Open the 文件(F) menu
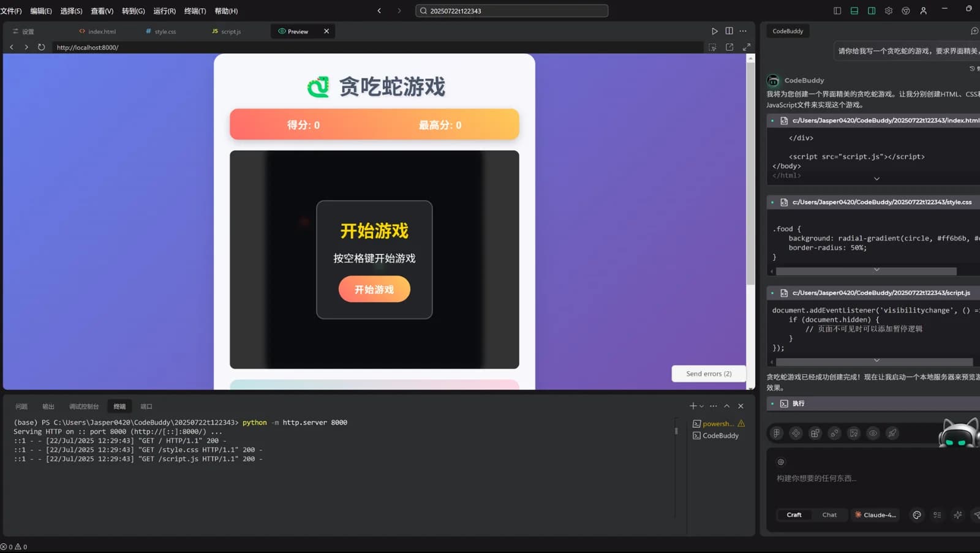This screenshot has width=980, height=553. click(x=11, y=11)
